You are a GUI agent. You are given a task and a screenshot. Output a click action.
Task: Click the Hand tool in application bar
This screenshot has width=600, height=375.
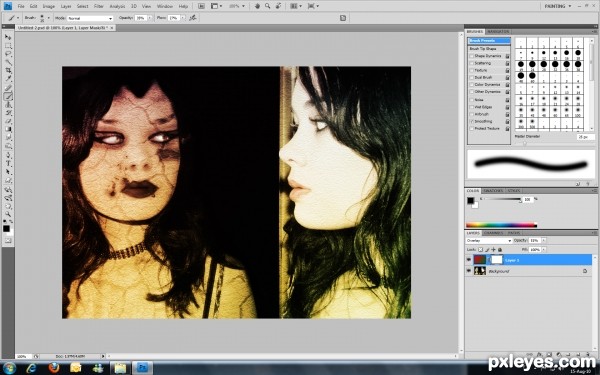point(258,6)
